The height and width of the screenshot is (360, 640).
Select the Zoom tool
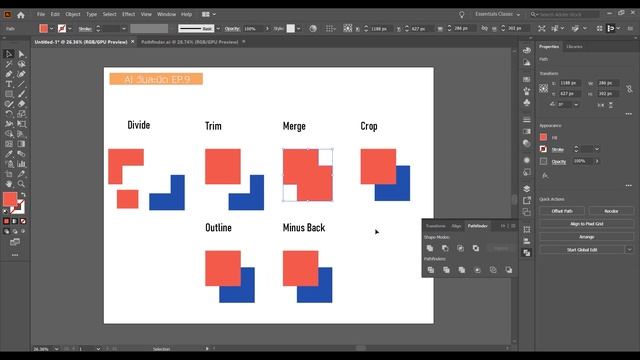(x=22, y=184)
